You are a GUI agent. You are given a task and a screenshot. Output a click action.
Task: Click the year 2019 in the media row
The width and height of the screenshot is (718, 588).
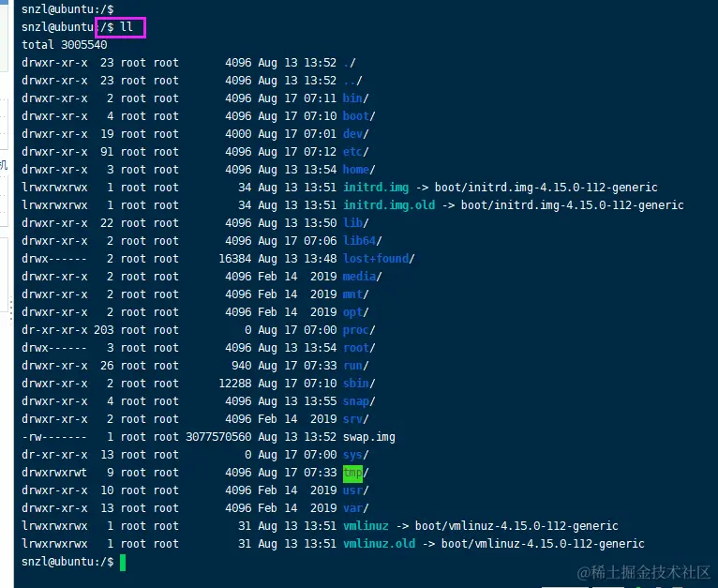click(323, 277)
